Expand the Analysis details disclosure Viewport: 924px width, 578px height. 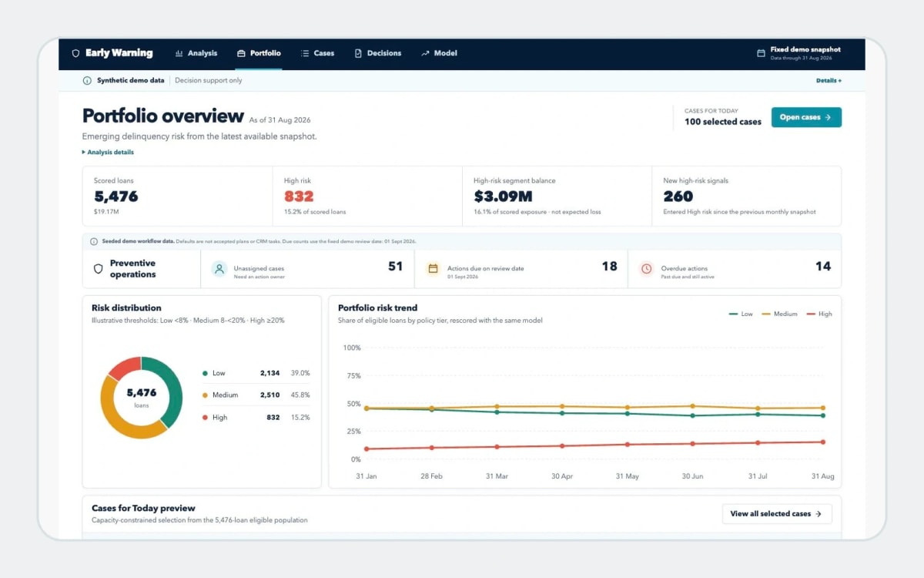(108, 153)
